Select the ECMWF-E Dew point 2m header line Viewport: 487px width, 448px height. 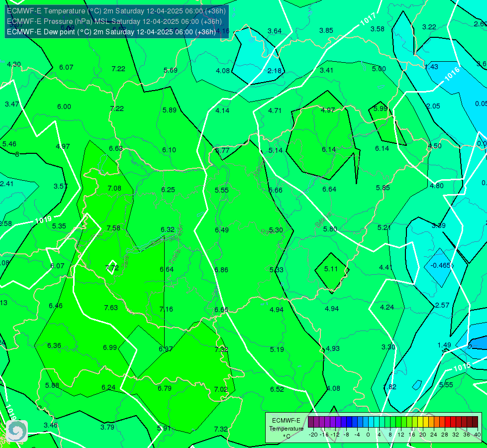pos(111,32)
